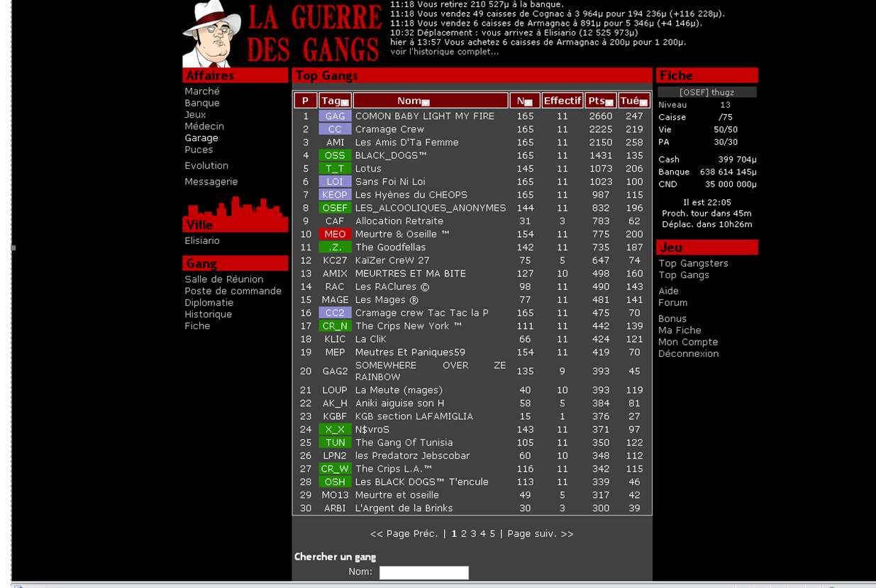
Task: Go to Jeux in Affaires menu
Action: pyautogui.click(x=195, y=115)
